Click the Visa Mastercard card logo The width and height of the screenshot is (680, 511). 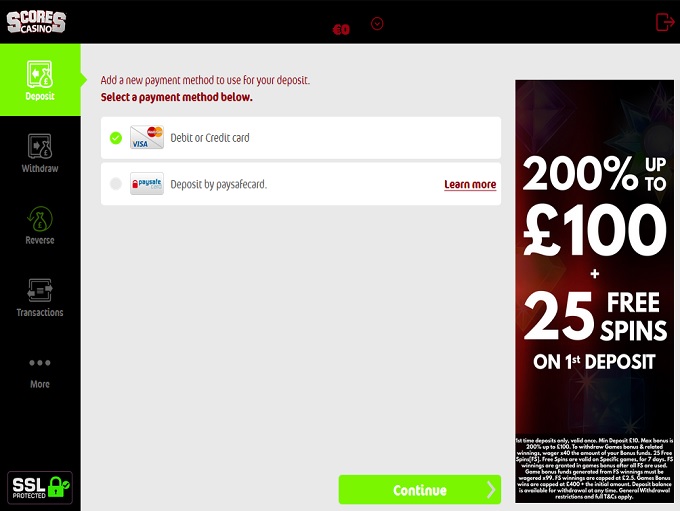click(147, 138)
